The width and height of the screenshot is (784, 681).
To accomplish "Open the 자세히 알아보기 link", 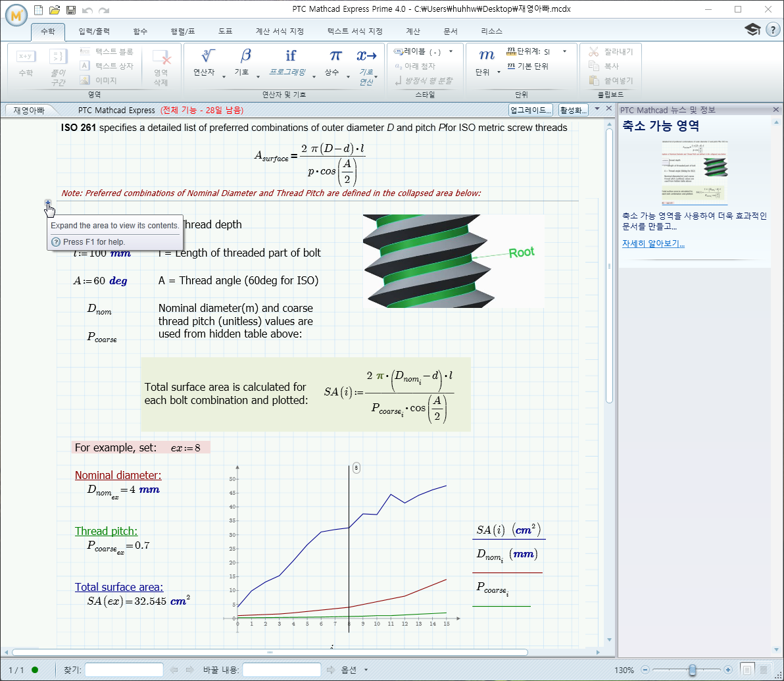I will click(654, 243).
